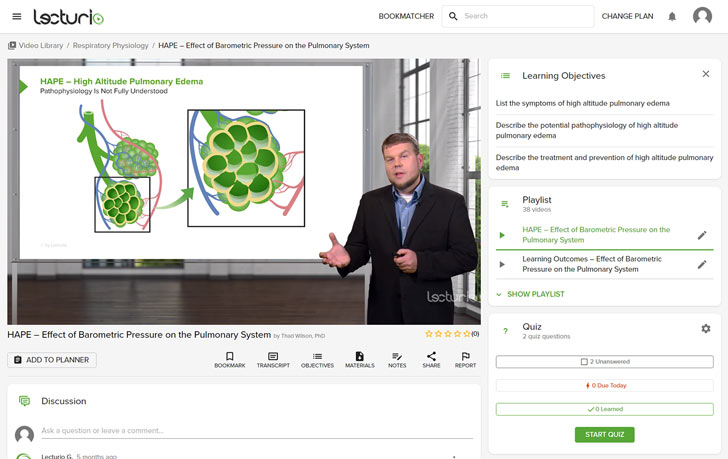Viewport: 728px width, 459px height.
Task: Open lecture Materials
Action: [359, 360]
